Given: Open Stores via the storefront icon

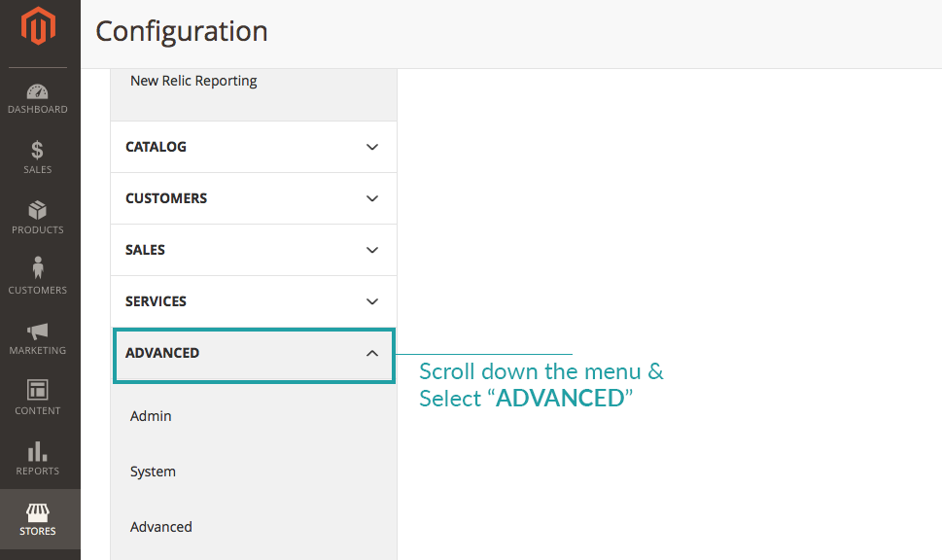Looking at the screenshot, I should [x=38, y=512].
